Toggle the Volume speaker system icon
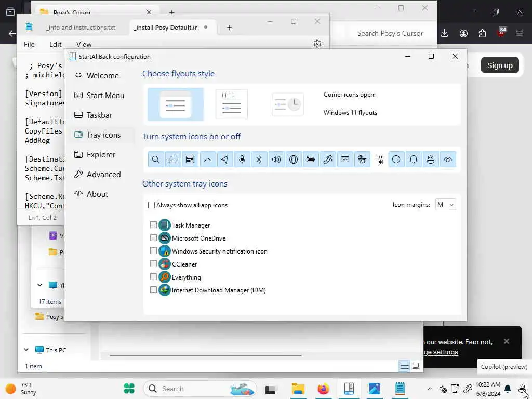 point(276,159)
